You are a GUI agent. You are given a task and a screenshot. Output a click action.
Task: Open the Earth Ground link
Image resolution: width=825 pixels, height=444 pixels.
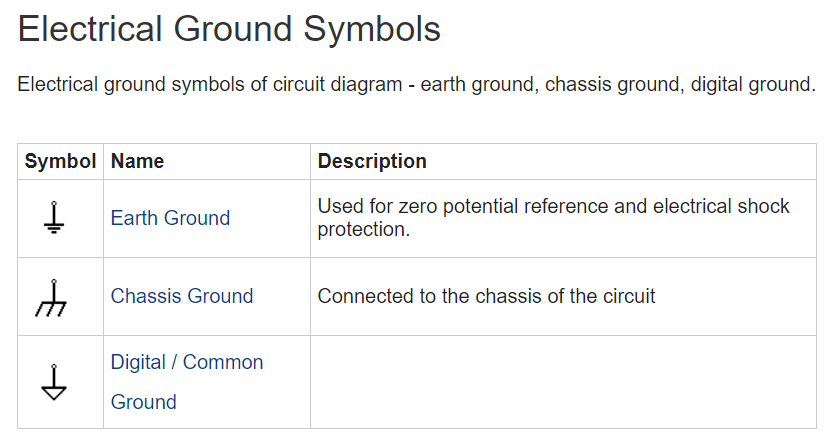(x=170, y=218)
